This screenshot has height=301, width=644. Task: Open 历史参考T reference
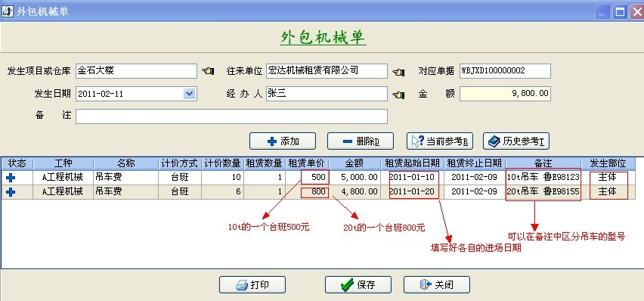tap(516, 141)
